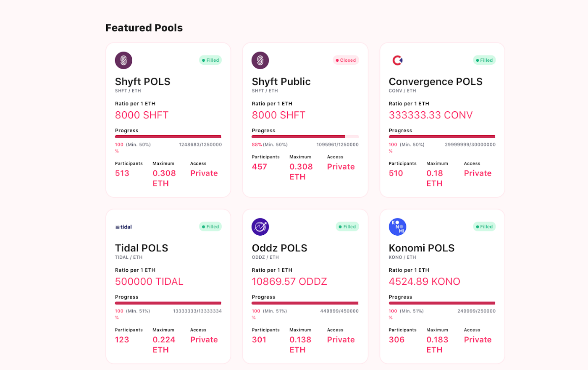This screenshot has height=370, width=588.
Task: Click the 449999/450000 progress count
Action: (339, 311)
